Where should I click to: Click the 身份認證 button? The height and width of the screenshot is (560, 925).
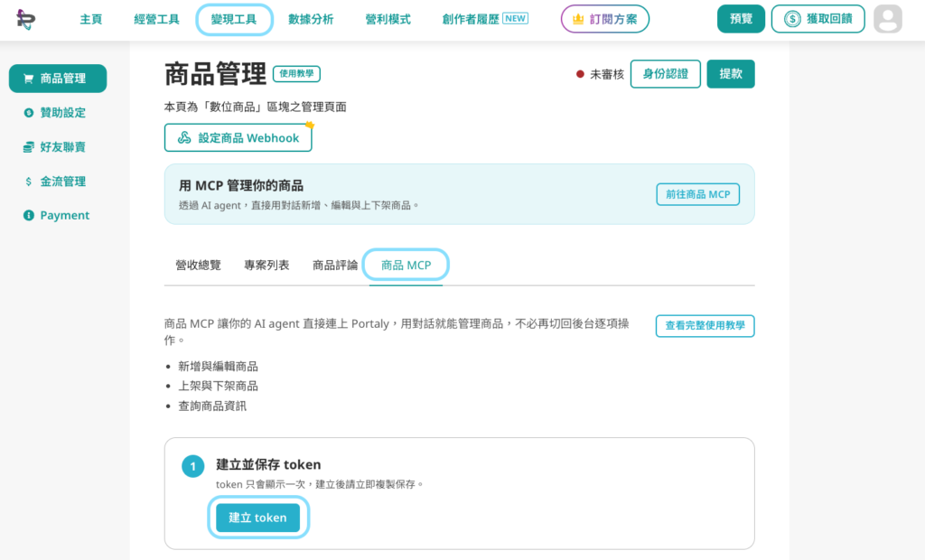pos(666,74)
